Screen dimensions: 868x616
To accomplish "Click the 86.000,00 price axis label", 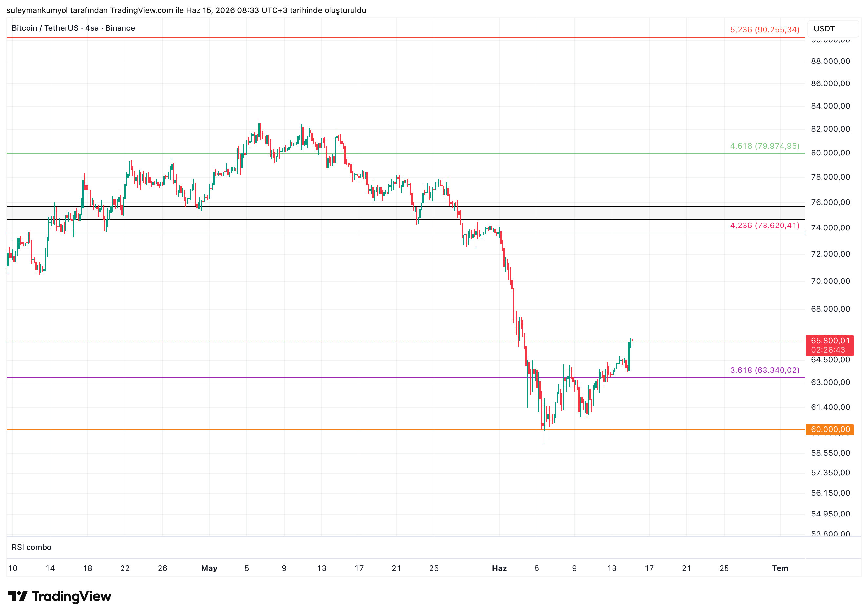I will tap(830, 83).
